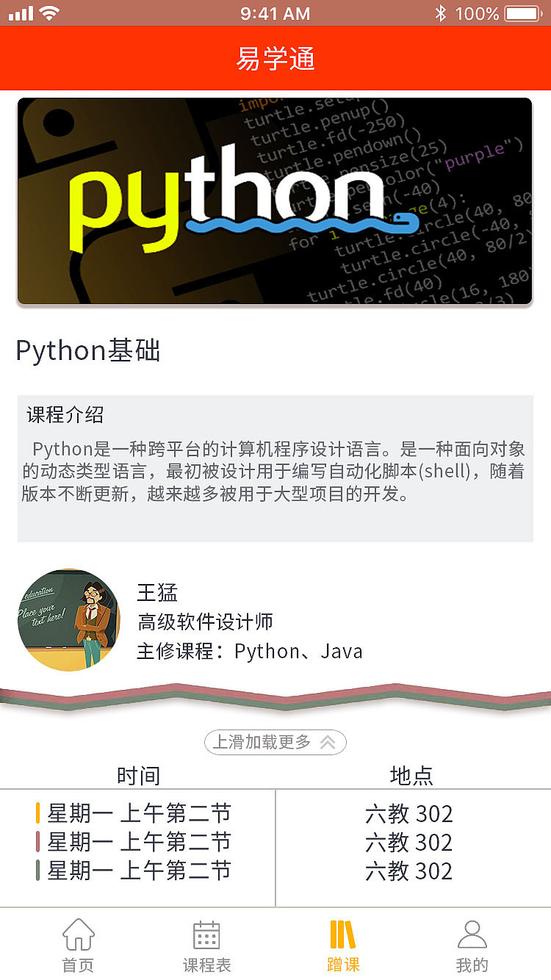Screen dimensions: 551x980
Task: Tap the battery icon in status bar
Action: click(524, 13)
